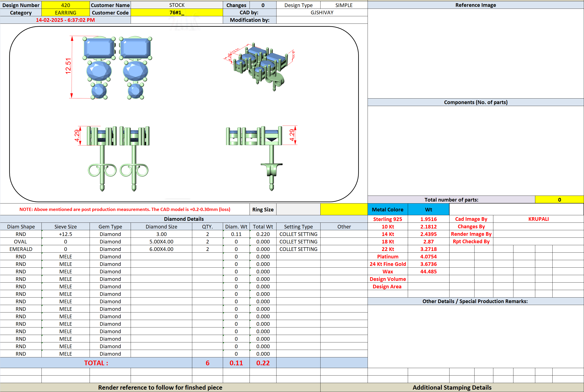The image size is (584, 392).
Task: Select the Total Wt value 0.220
Action: pos(263,234)
